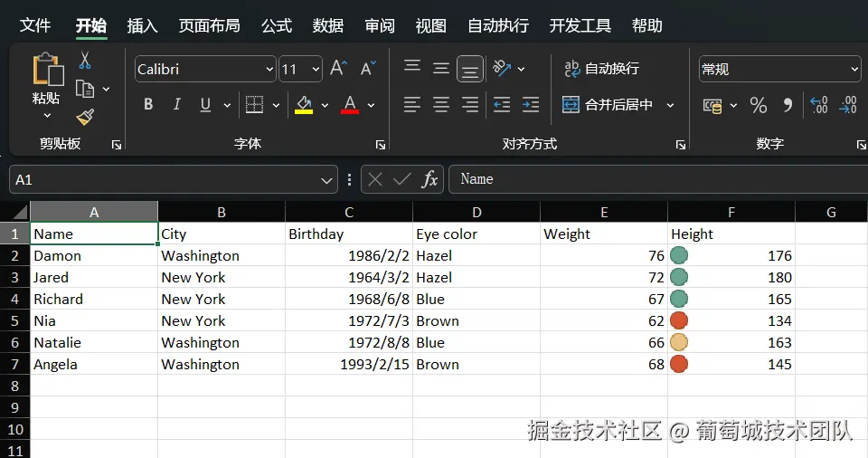Open the 对齐方式 group dialog launcher

[x=680, y=145]
